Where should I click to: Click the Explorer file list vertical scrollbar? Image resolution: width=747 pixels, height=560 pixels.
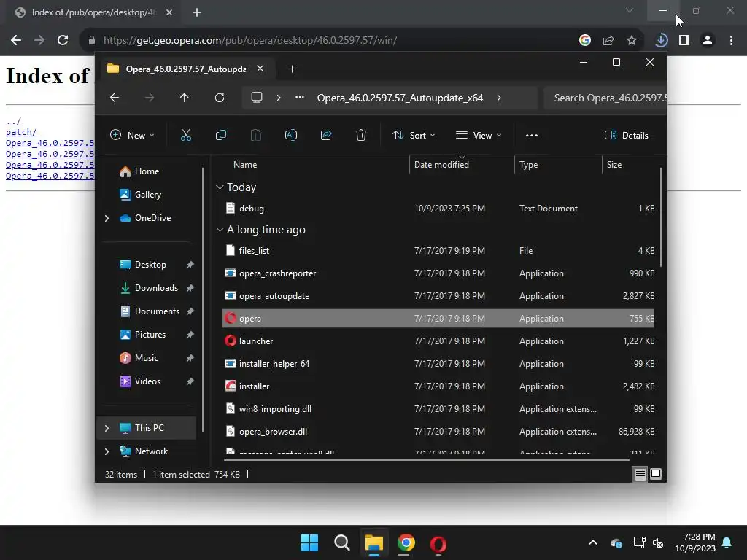pyautogui.click(x=661, y=217)
